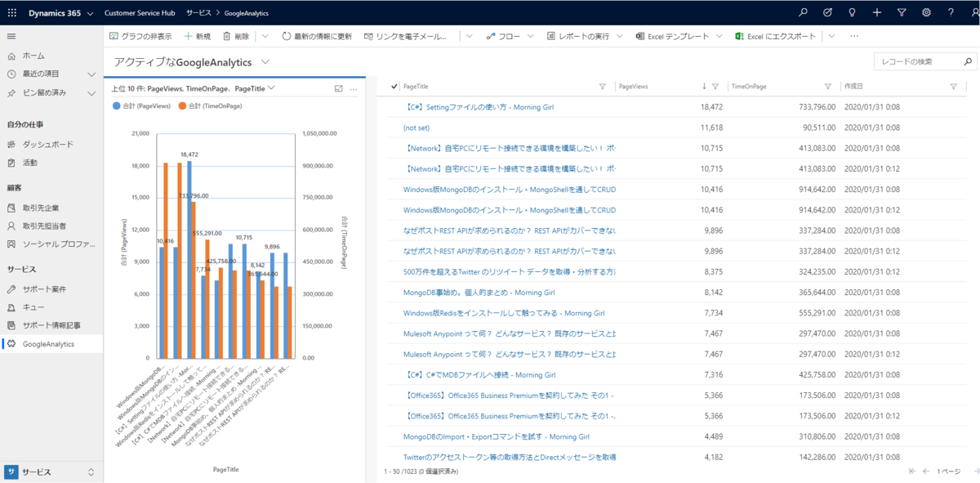This screenshot has width=980, height=483.
Task: Open サポート情報記事 in sidebar
Action: [51, 325]
